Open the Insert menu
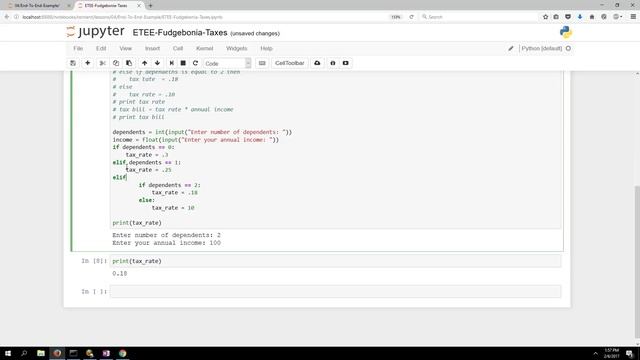Screen dimensions: 640x360 click(152, 48)
